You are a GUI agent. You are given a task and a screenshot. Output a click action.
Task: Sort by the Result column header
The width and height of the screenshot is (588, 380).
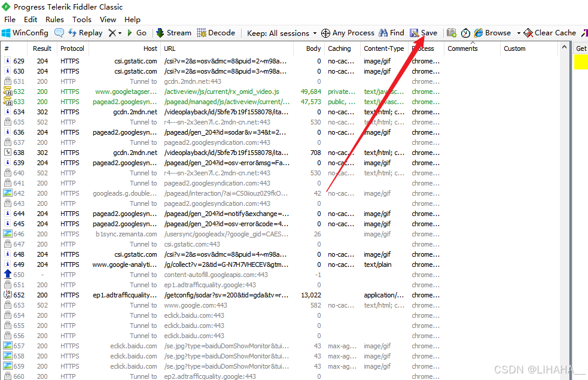coord(42,48)
